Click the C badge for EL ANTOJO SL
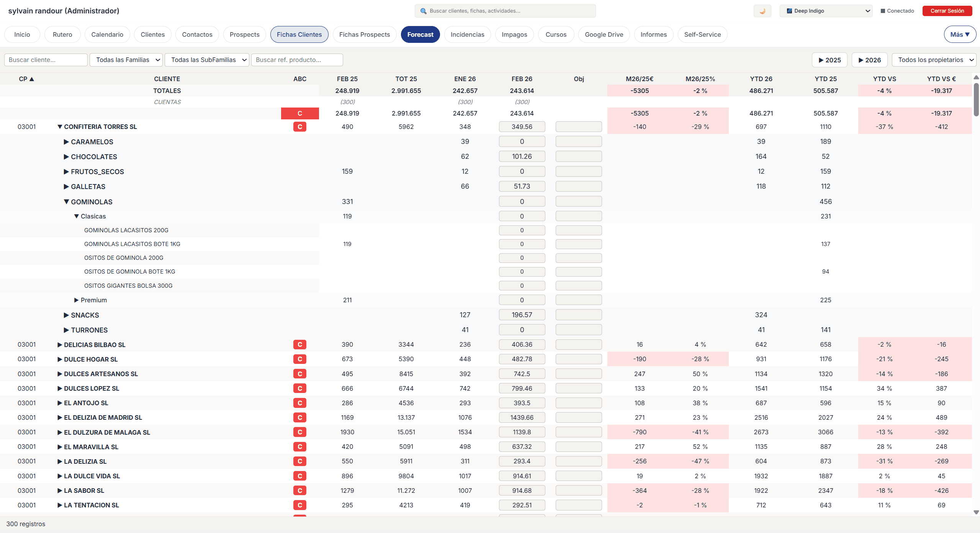 [x=300, y=403]
